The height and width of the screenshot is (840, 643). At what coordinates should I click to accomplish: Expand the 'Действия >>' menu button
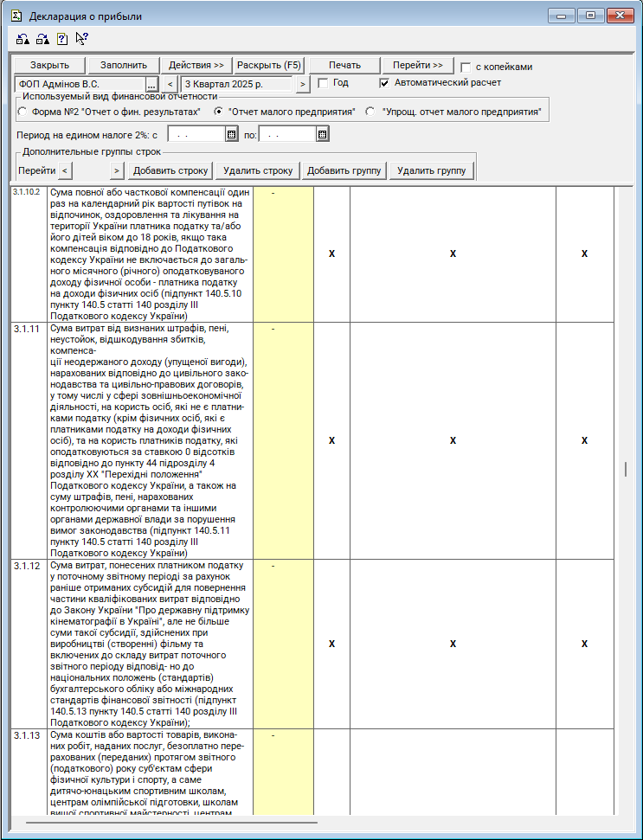[196, 66]
